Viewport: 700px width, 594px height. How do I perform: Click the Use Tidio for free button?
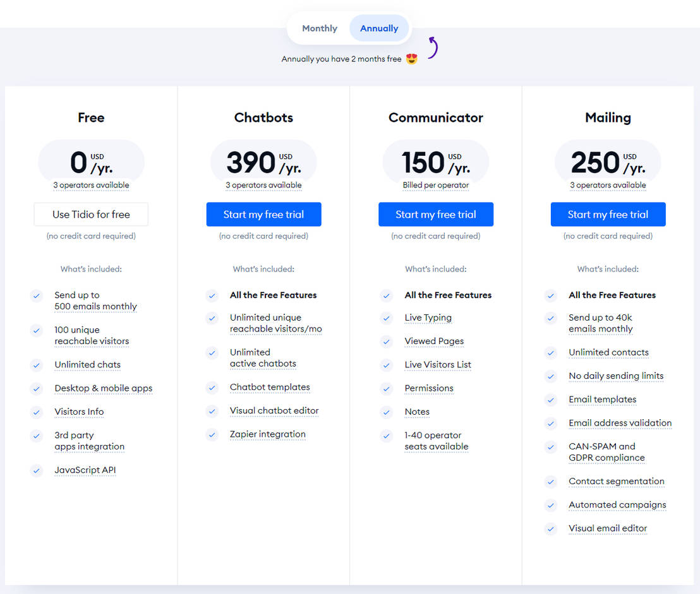tap(91, 215)
